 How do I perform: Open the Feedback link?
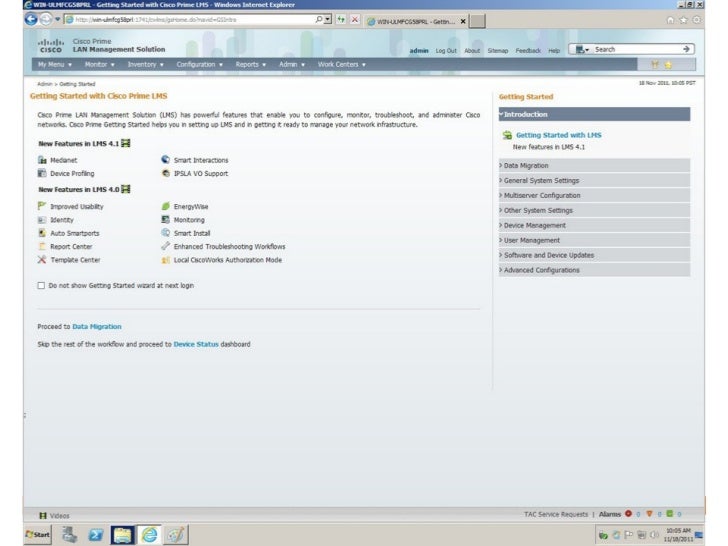[528, 51]
